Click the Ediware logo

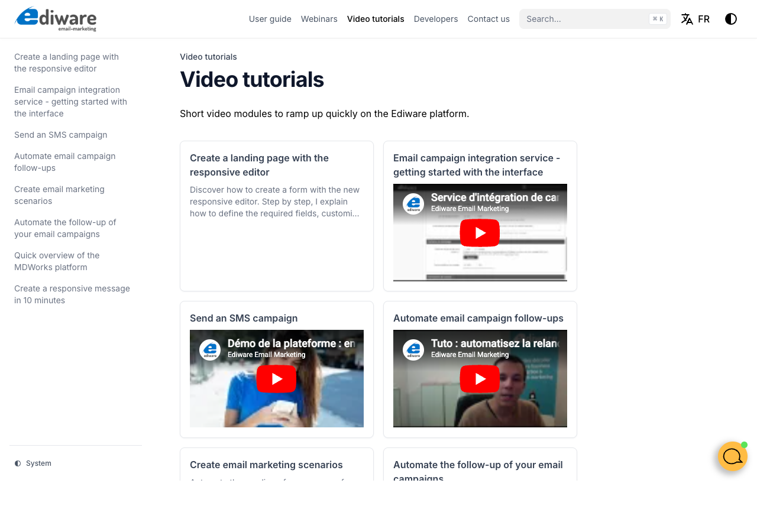pos(56,19)
